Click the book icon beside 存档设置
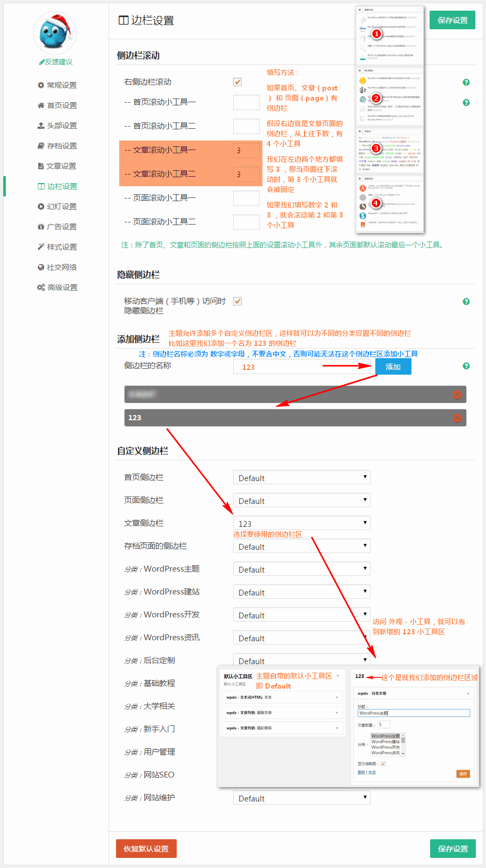 pyautogui.click(x=41, y=146)
